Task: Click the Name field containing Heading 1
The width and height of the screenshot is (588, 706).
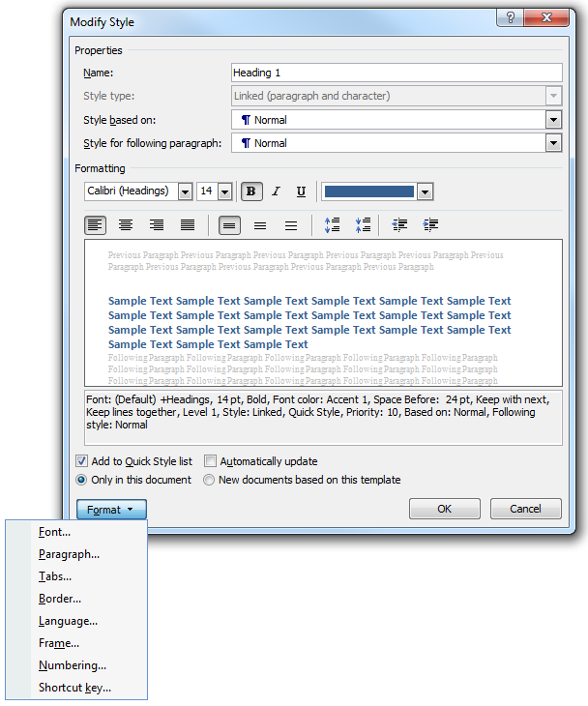Action: (397, 73)
